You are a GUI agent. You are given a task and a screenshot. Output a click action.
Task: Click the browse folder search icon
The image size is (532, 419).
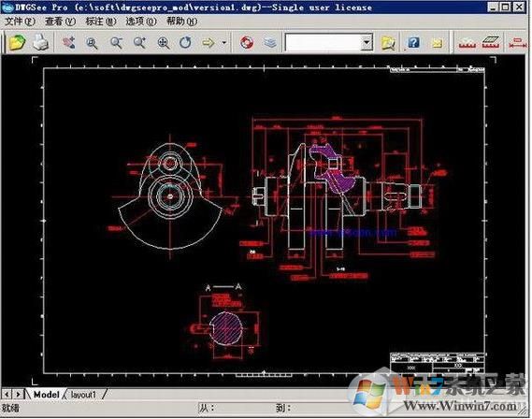(388, 43)
